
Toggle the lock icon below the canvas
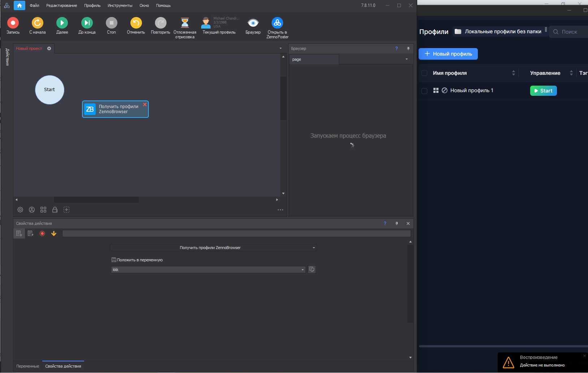pos(55,210)
